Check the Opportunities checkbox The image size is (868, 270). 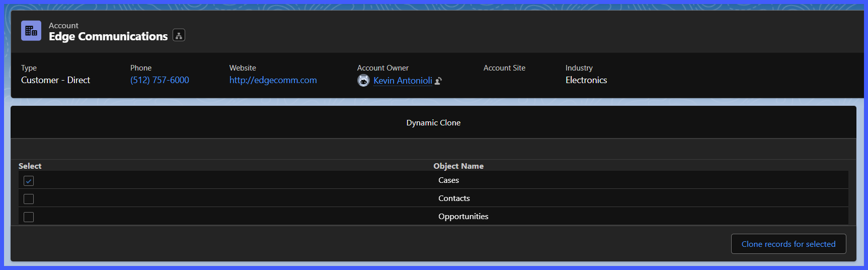[x=29, y=217]
